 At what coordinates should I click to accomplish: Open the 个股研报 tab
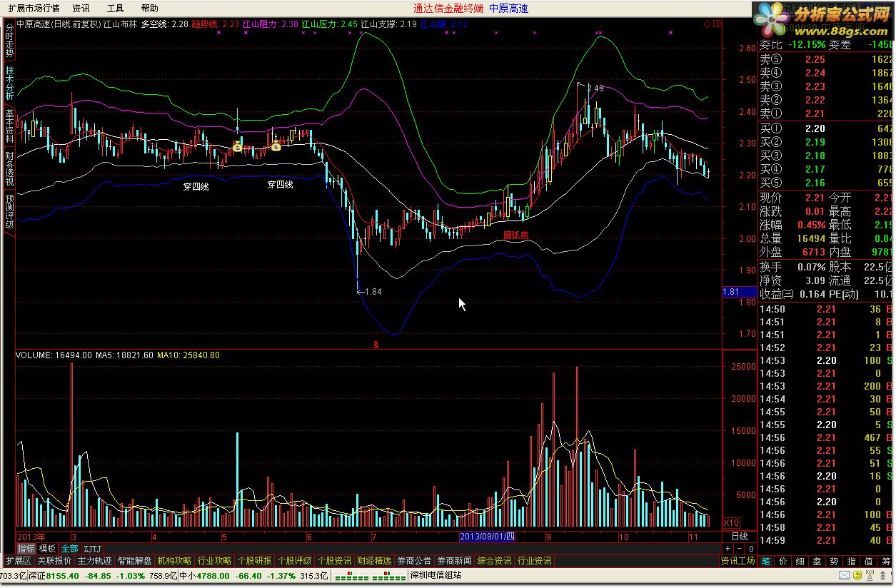[254, 561]
